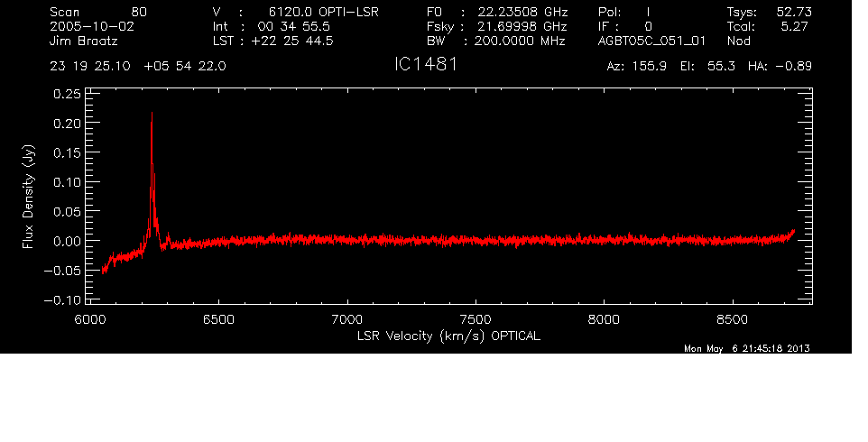Click the LSR Velocity (km/s) OPTICAL label
868x442 pixels.
[x=449, y=336]
